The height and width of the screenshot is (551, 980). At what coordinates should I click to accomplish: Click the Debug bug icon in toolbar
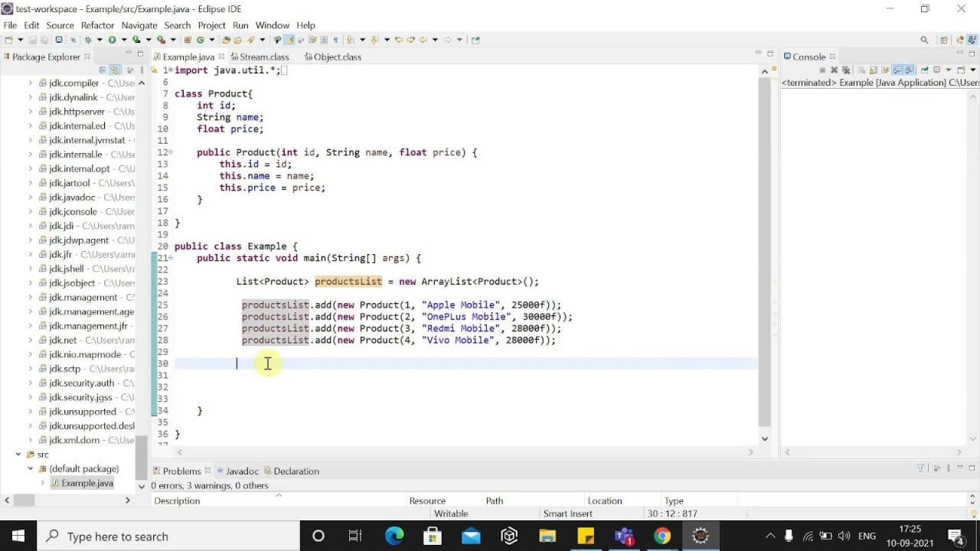click(x=88, y=40)
